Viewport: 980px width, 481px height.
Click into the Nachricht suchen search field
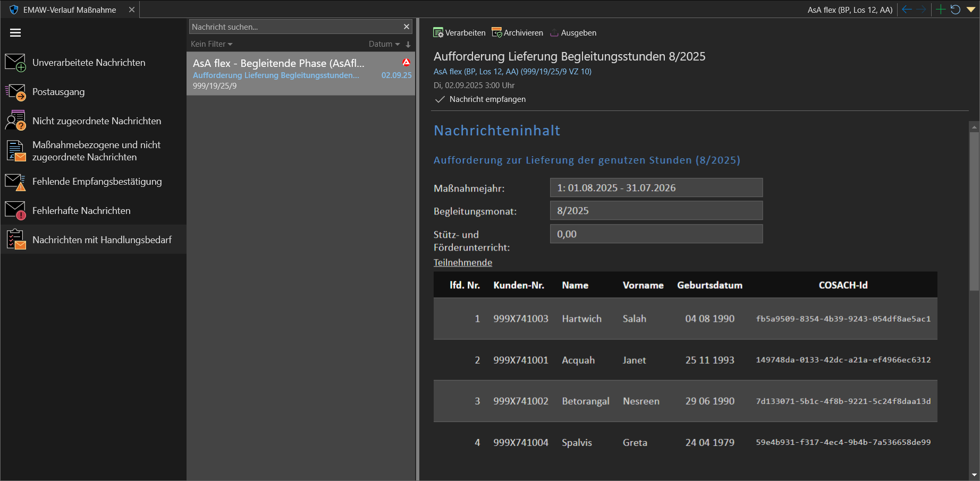point(295,27)
